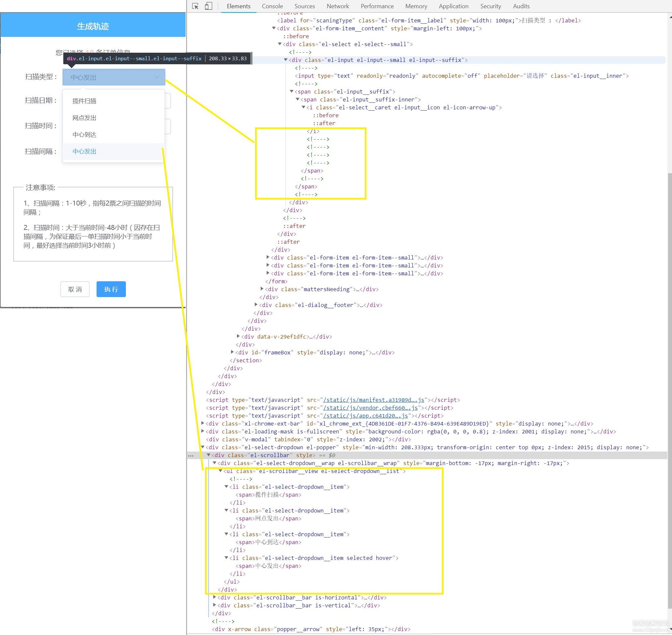Viewport: 672px width, 635px height.
Task: Expand the mattersNeeding div node
Action: 262,289
